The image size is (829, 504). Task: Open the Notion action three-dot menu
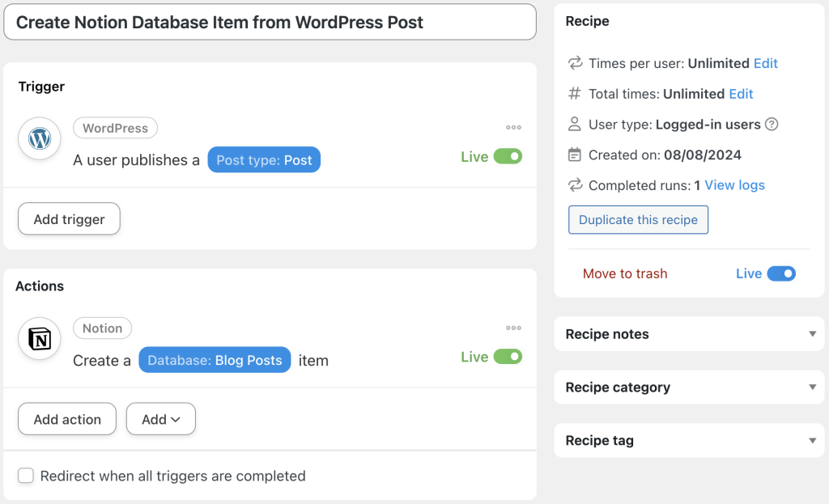(513, 328)
